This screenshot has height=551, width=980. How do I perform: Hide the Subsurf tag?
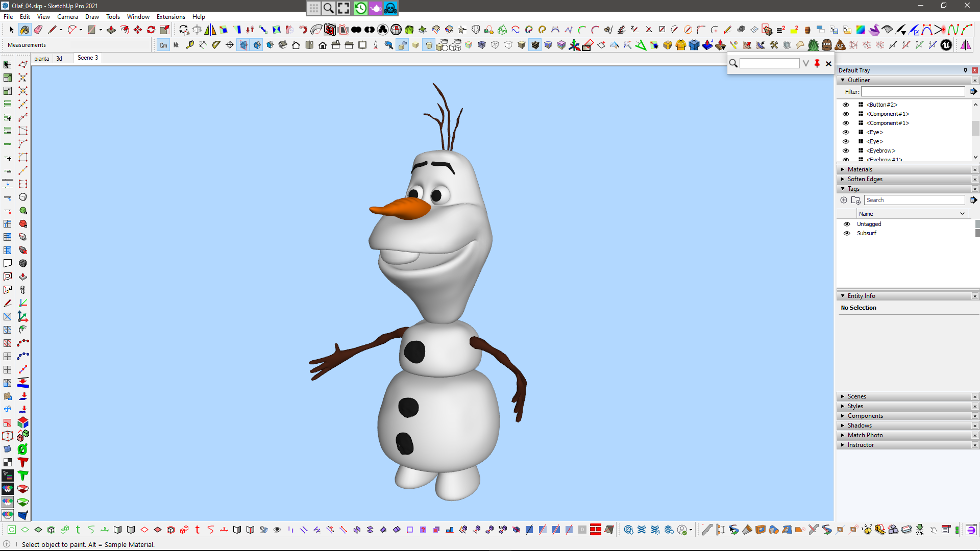(847, 233)
